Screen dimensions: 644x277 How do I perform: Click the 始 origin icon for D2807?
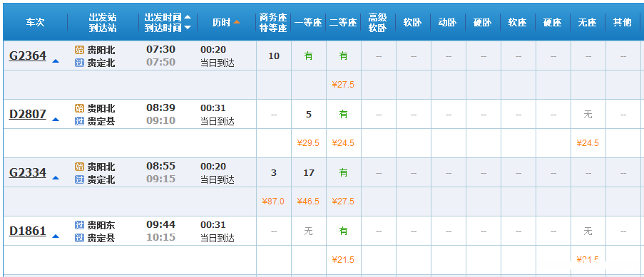point(79,108)
